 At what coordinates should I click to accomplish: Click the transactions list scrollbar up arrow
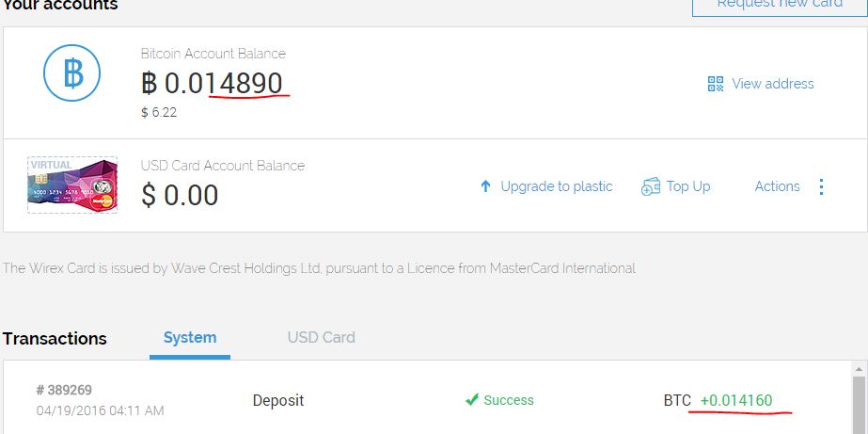click(859, 369)
